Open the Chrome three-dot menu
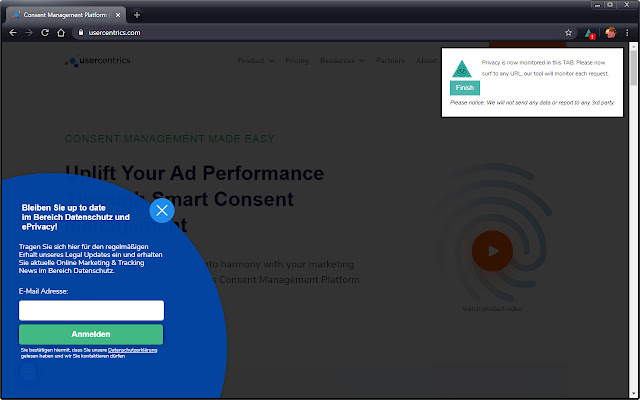The width and height of the screenshot is (640, 400). pyautogui.click(x=627, y=33)
